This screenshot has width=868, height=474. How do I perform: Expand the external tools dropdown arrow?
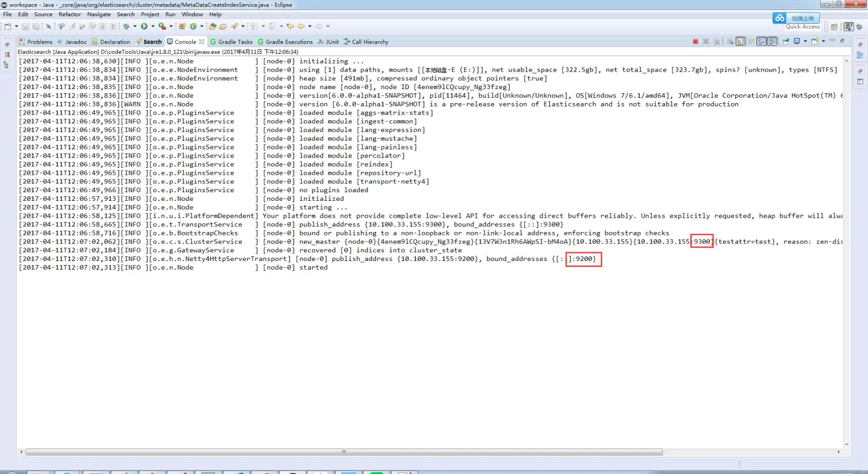click(171, 26)
